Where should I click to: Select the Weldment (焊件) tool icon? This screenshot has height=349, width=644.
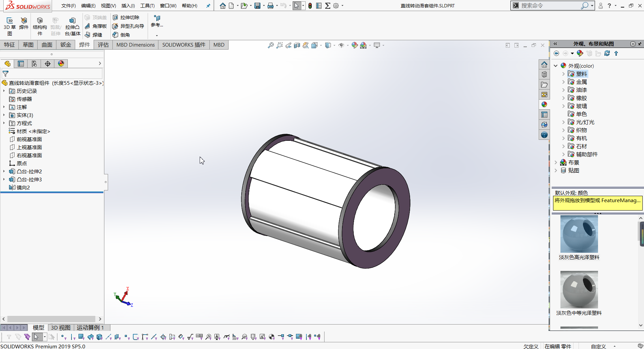[x=24, y=23]
